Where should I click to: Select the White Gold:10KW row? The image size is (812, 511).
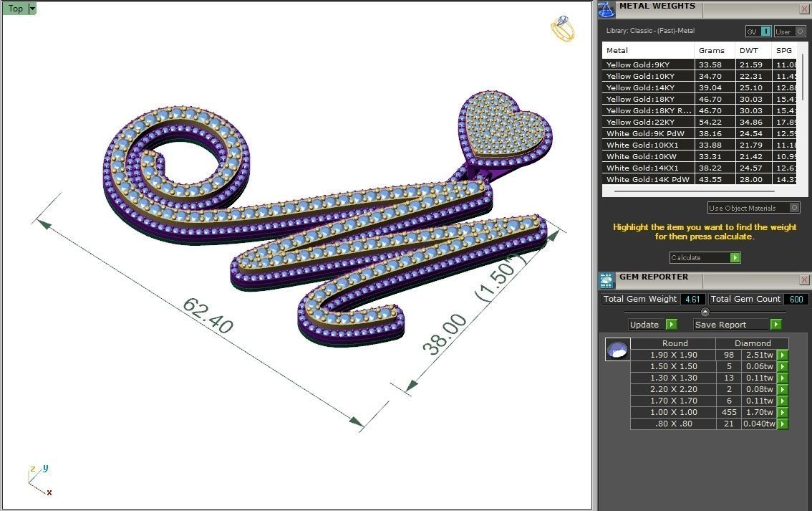[699, 156]
